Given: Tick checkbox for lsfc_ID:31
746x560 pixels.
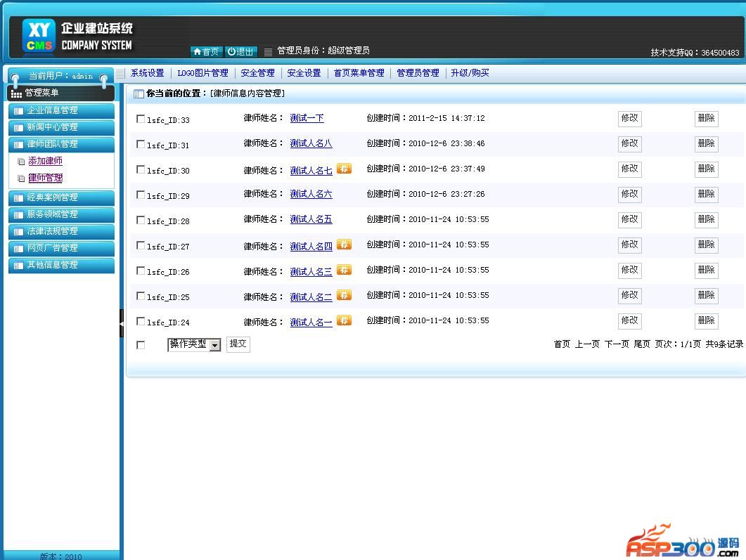Looking at the screenshot, I should (141, 144).
